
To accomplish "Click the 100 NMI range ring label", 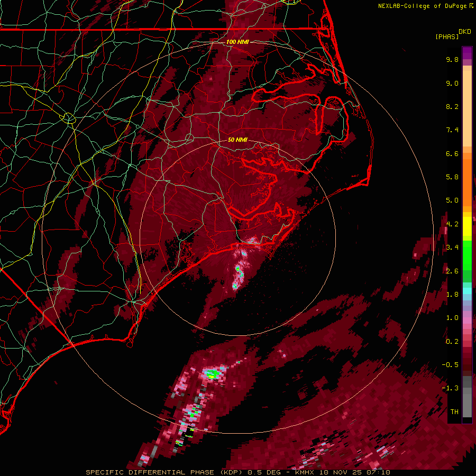I will 237,42.
